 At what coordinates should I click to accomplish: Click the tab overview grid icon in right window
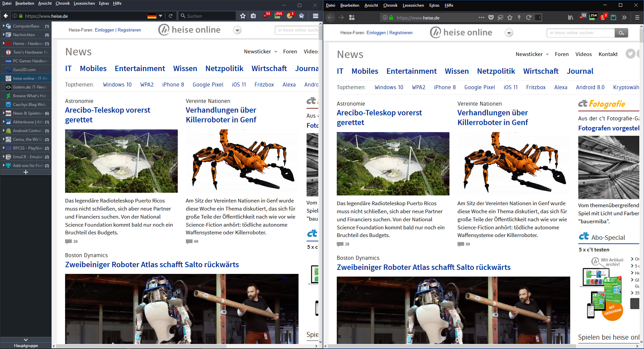(x=352, y=17)
